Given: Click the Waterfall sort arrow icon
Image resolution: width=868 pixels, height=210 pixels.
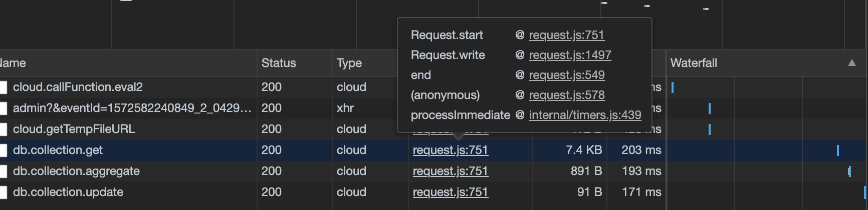Looking at the screenshot, I should click(x=851, y=63).
